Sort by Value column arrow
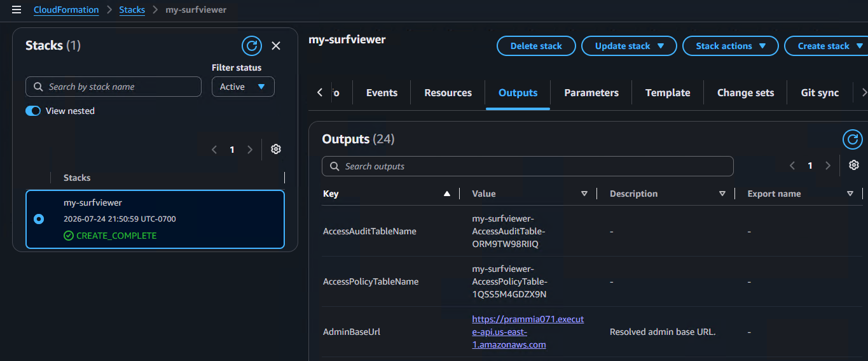This screenshot has height=361, width=868. click(584, 194)
